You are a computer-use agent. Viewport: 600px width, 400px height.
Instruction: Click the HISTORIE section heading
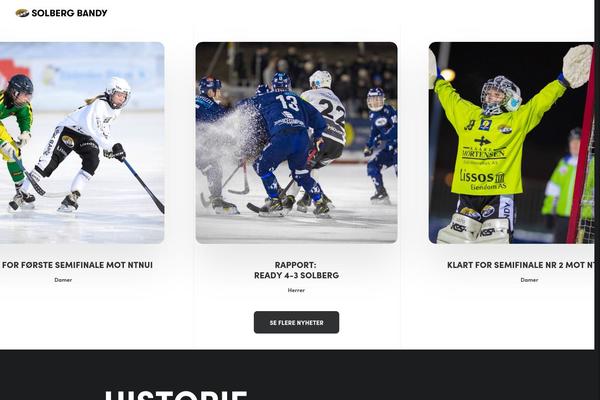[x=176, y=395]
